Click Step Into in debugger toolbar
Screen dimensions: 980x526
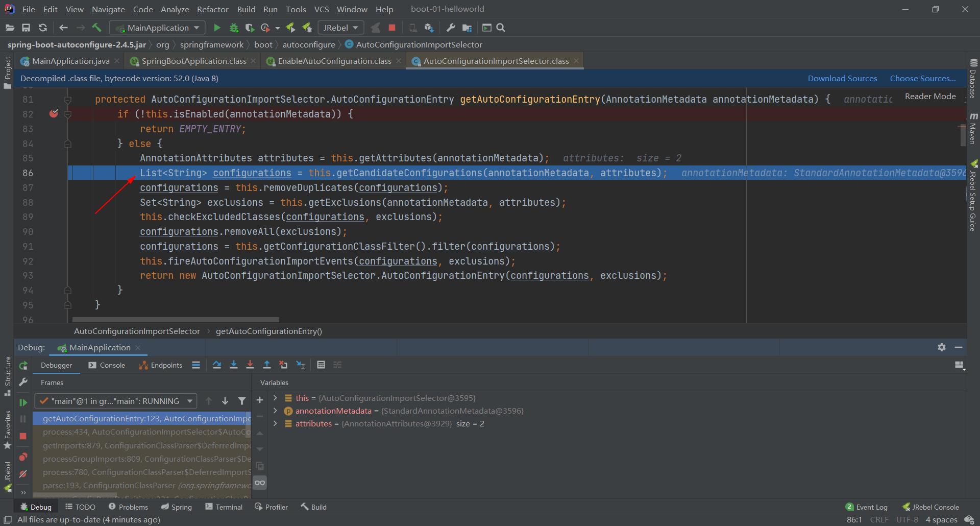(234, 365)
